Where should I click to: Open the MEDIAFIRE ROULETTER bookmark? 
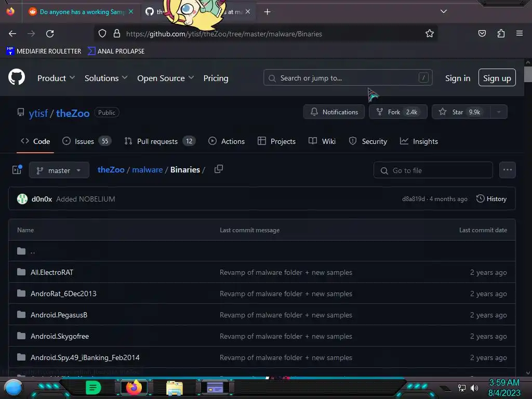click(x=44, y=51)
